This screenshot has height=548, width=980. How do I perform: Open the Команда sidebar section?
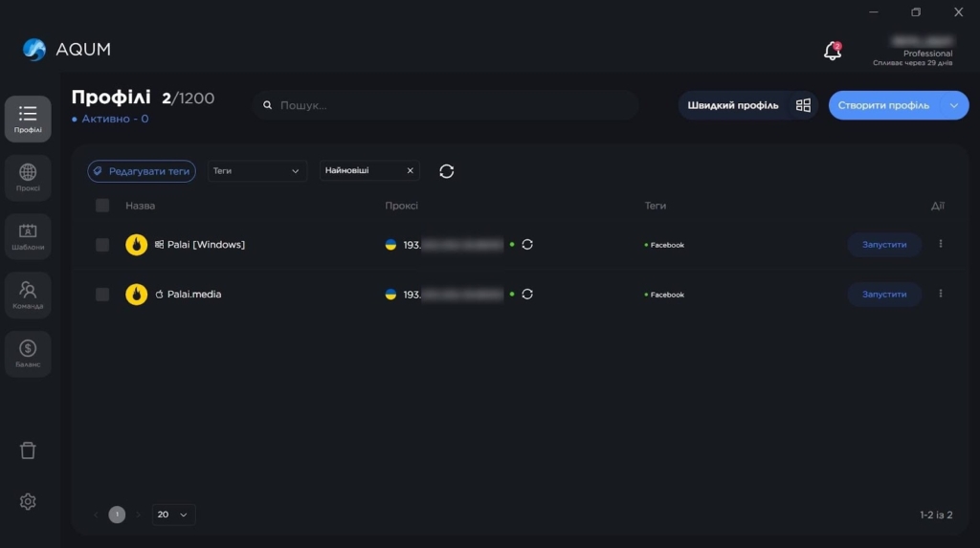(x=28, y=294)
